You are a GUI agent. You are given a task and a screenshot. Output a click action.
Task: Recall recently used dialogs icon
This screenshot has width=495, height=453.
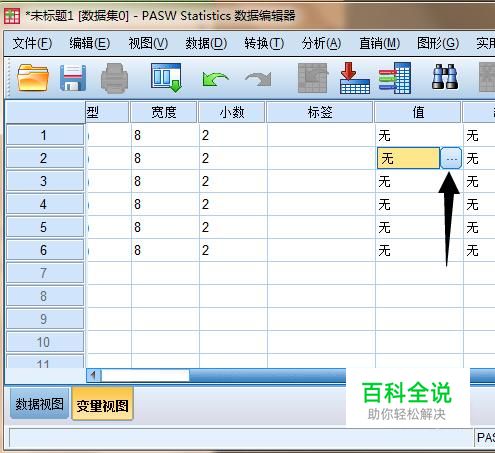(x=166, y=78)
